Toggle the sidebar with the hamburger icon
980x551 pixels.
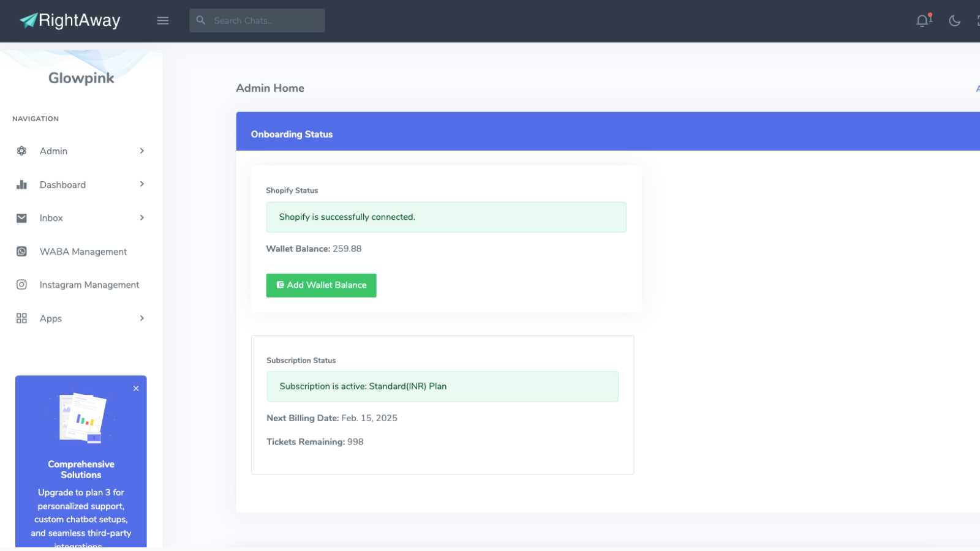pos(163,20)
